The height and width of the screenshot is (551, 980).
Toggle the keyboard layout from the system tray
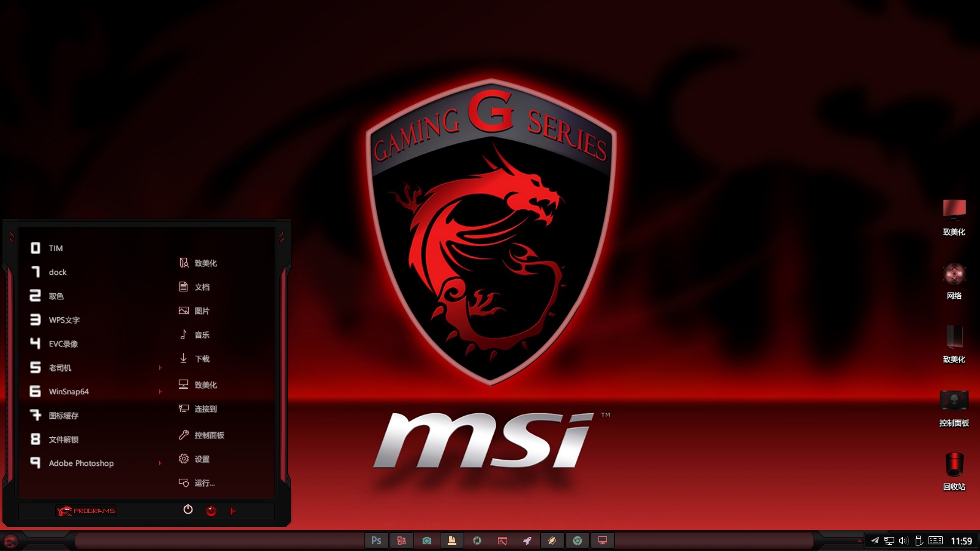[x=935, y=540]
